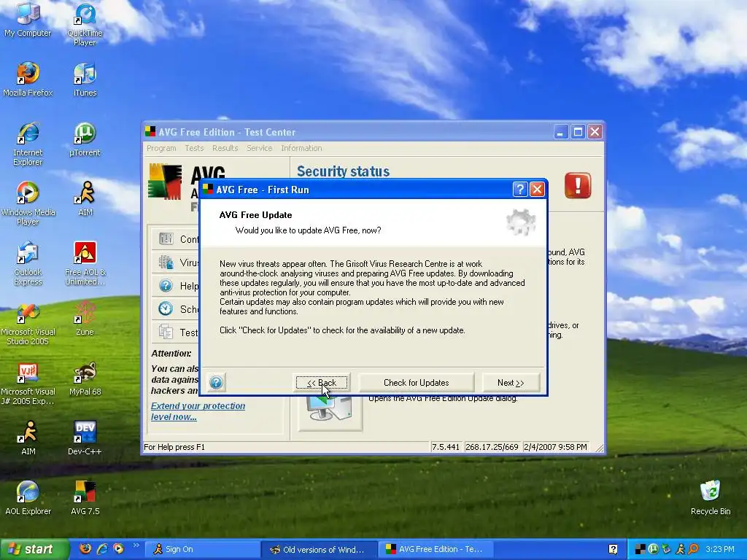Launch Dev-C++ from the desktop
This screenshot has height=560, width=747.
[x=85, y=438]
